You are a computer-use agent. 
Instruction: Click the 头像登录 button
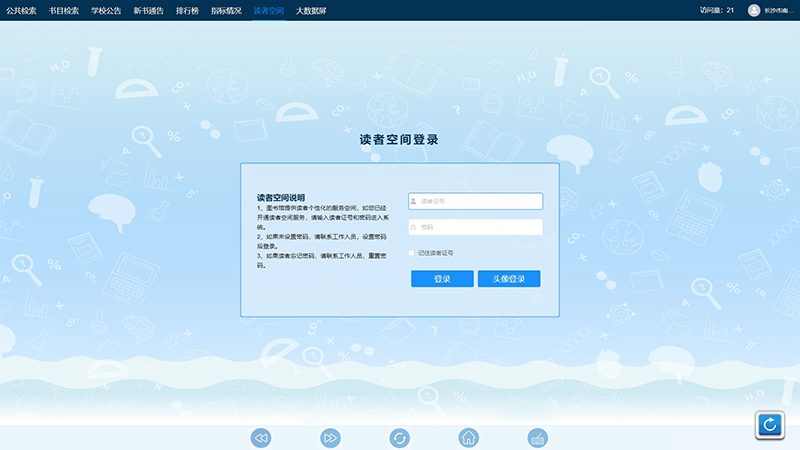click(509, 279)
